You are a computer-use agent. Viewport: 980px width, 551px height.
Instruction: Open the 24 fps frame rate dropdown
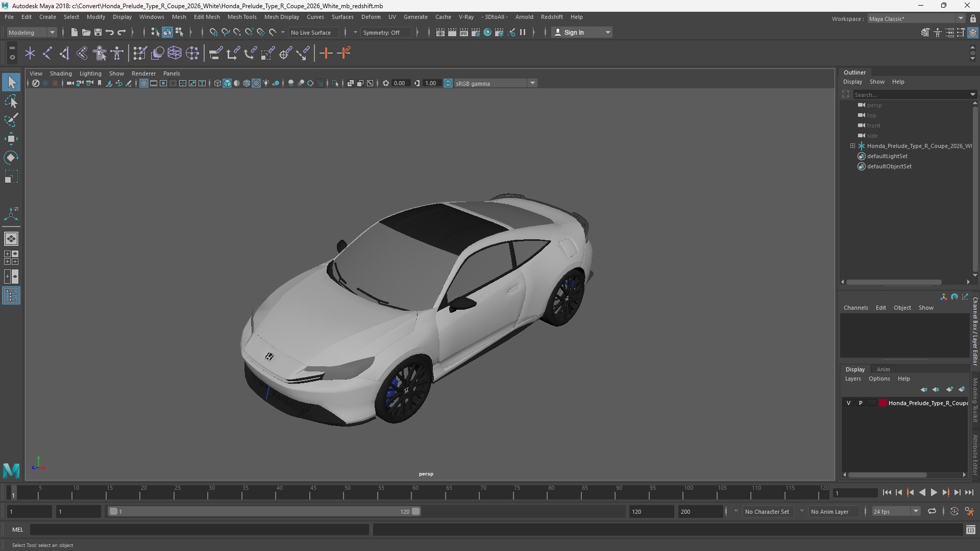[x=896, y=511]
